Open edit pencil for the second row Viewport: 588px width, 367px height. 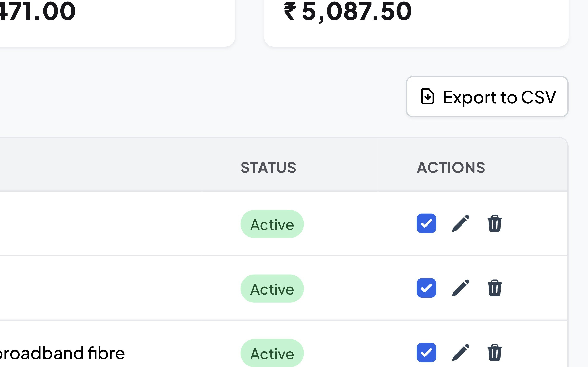pos(460,288)
